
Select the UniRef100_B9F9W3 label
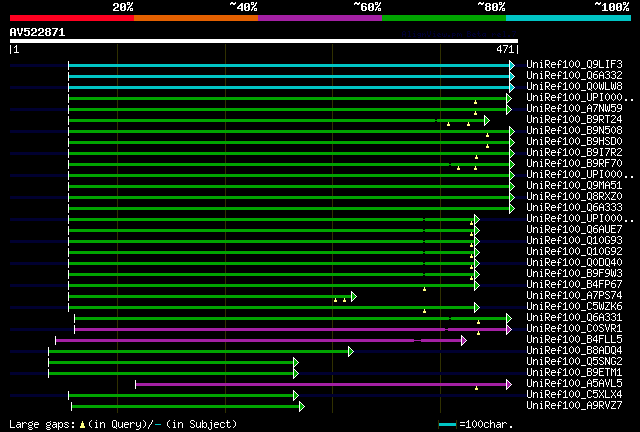(x=574, y=274)
